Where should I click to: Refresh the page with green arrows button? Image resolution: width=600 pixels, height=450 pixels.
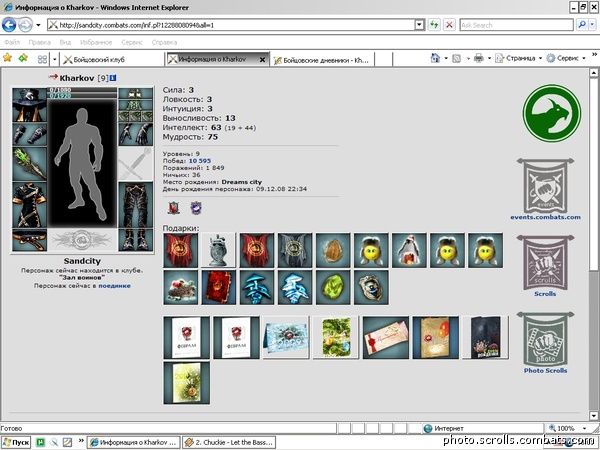(434, 25)
